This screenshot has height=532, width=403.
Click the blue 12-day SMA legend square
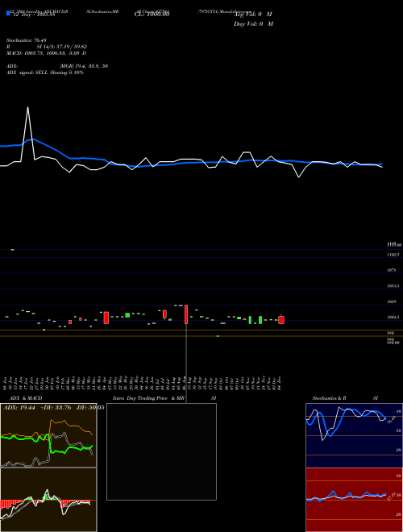[9, 14]
